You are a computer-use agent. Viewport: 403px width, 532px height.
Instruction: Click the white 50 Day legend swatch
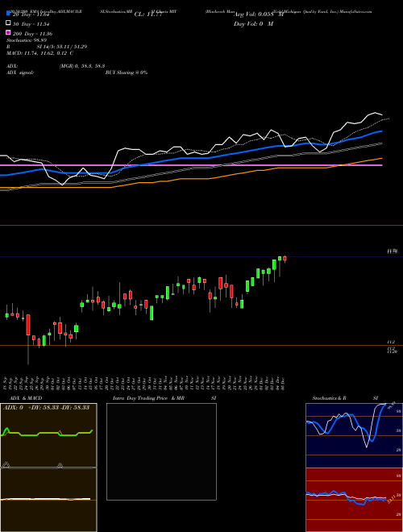click(x=8, y=23)
